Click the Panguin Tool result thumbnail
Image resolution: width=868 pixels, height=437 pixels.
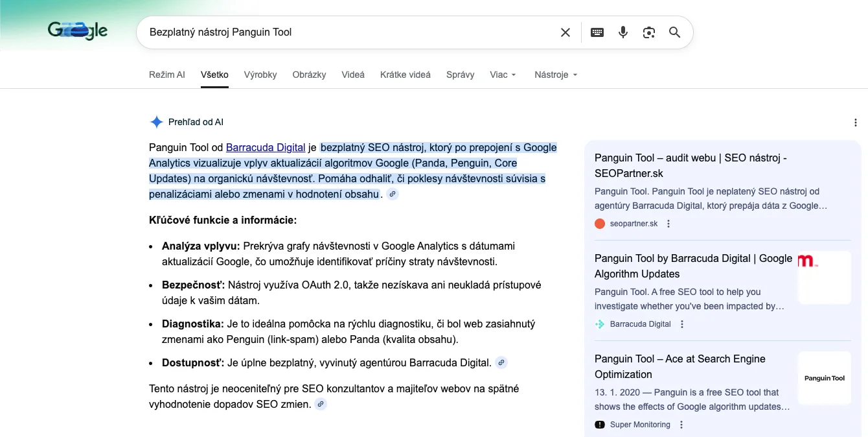point(824,378)
